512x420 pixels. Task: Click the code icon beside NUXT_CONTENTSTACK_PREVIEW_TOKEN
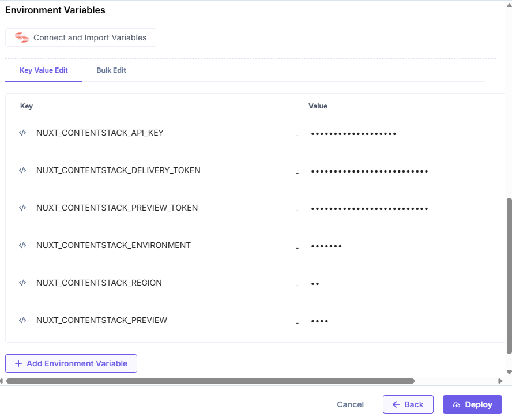point(22,208)
